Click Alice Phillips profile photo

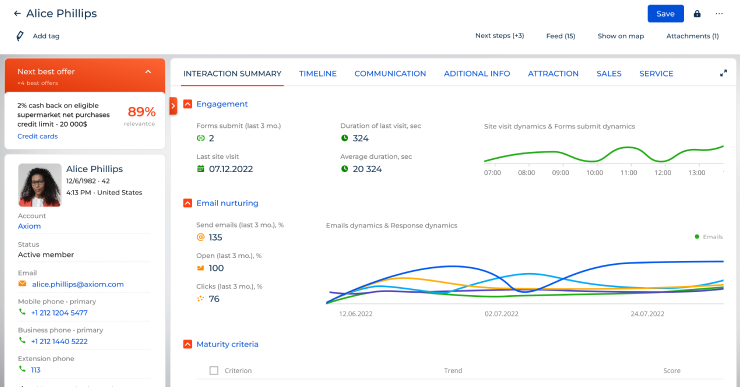[40, 185]
